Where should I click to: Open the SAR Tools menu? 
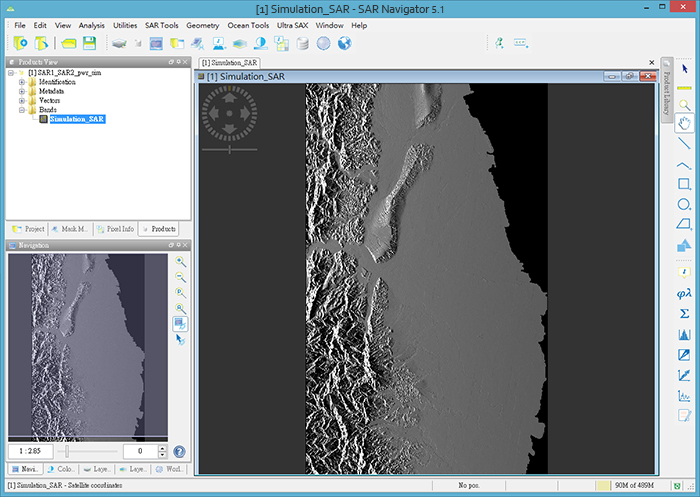(162, 24)
